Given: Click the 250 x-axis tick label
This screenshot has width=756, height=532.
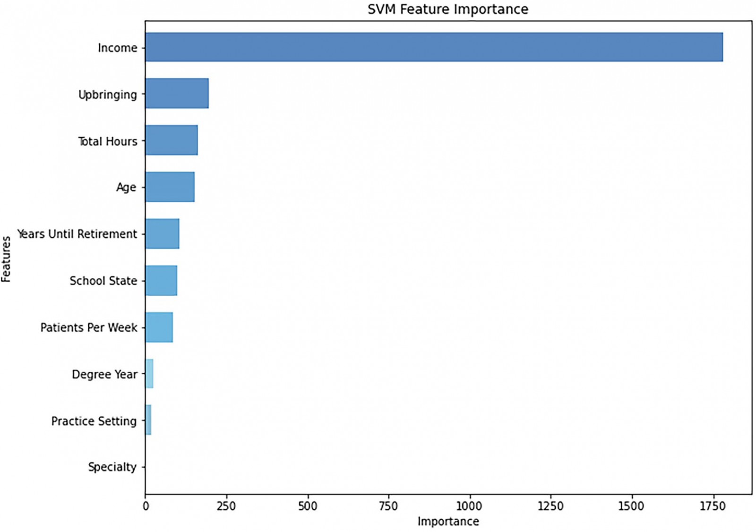Looking at the screenshot, I should point(226,506).
